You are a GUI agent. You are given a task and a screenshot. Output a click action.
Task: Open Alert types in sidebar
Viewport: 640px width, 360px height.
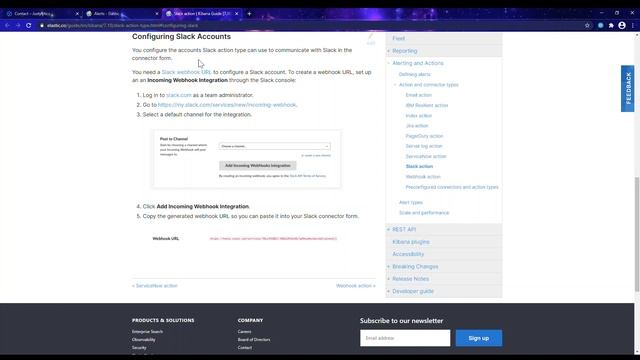pyautogui.click(x=411, y=202)
